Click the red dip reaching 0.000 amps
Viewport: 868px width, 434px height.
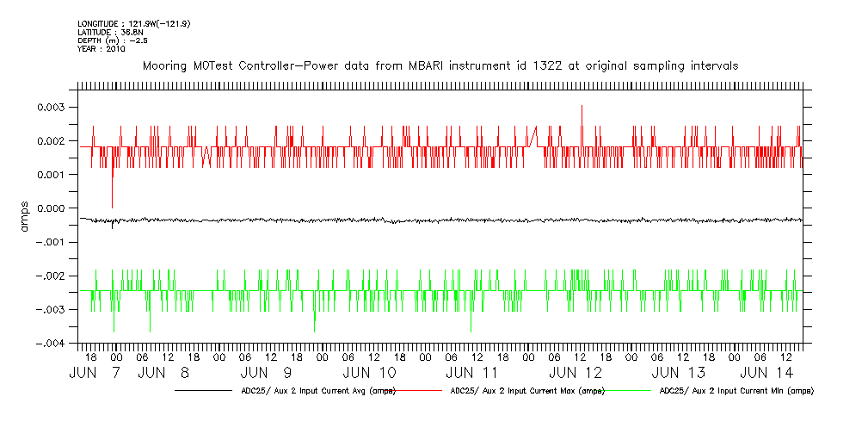112,205
